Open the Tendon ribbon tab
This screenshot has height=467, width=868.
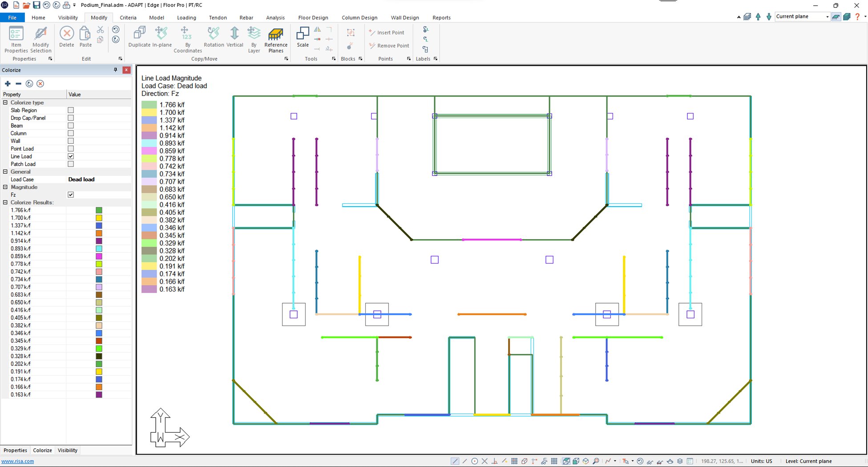click(x=218, y=18)
